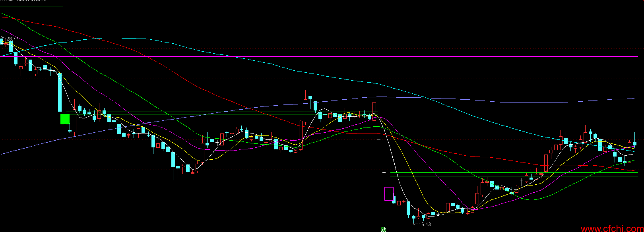644x232 pixels.
Task: Click the 28.77 high price label
Action: click(x=12, y=39)
